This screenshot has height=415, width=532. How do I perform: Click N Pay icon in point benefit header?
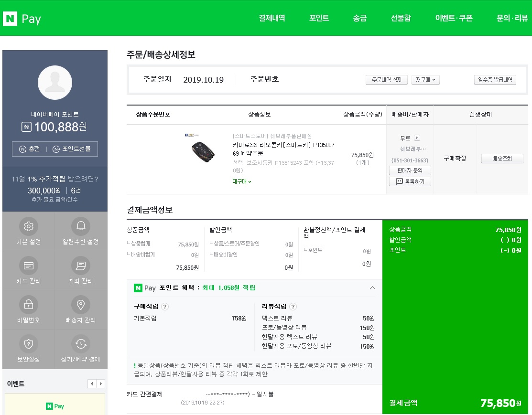click(138, 288)
